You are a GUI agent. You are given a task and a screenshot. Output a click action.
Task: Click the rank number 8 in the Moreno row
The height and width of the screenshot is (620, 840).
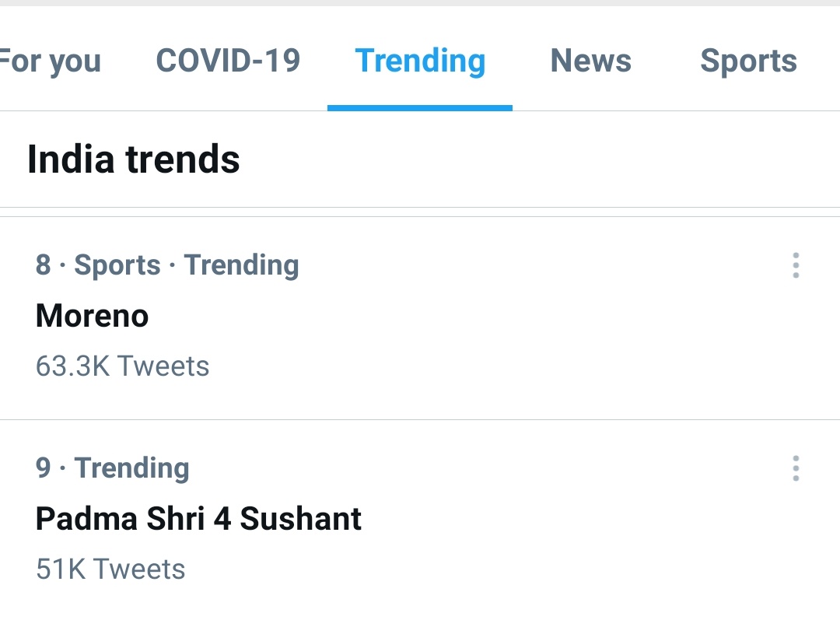43,265
